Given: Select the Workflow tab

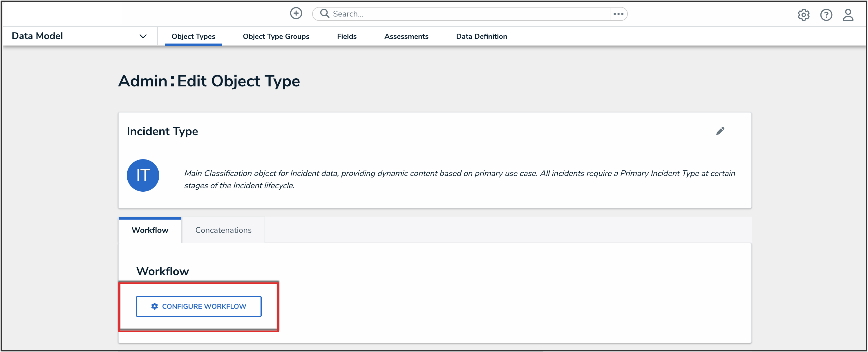Looking at the screenshot, I should [x=150, y=230].
